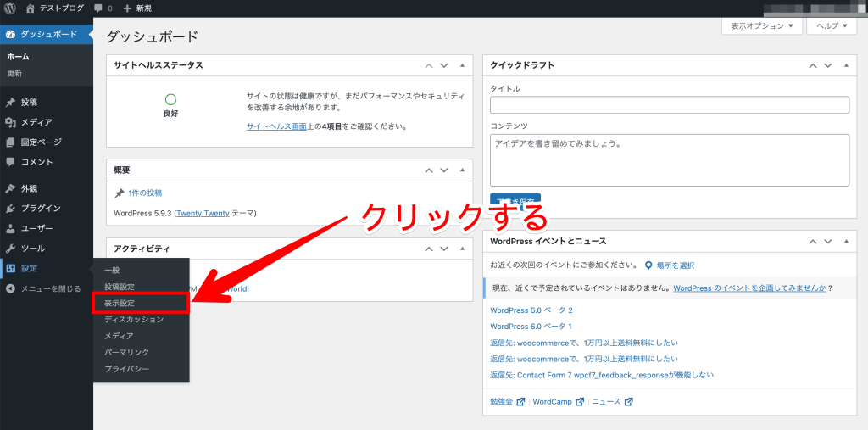Click the pushpin icon by 1件の投稿
The width and height of the screenshot is (868, 430).
119,193
